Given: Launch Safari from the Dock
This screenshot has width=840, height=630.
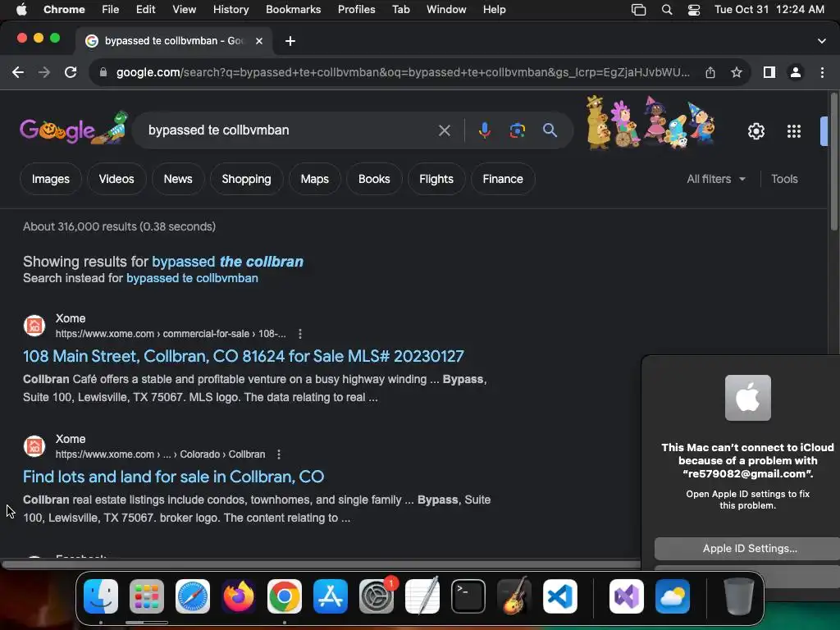Looking at the screenshot, I should pyautogui.click(x=193, y=596).
